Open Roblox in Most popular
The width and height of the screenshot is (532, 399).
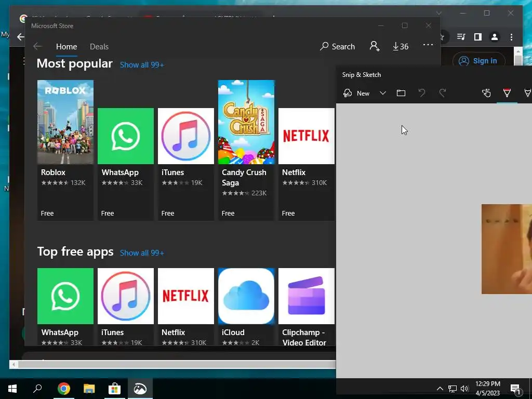65,150
